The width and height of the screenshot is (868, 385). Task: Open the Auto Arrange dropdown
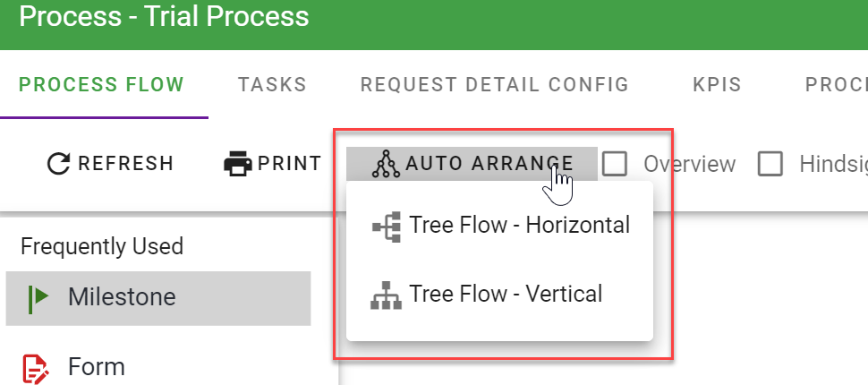pyautogui.click(x=472, y=163)
